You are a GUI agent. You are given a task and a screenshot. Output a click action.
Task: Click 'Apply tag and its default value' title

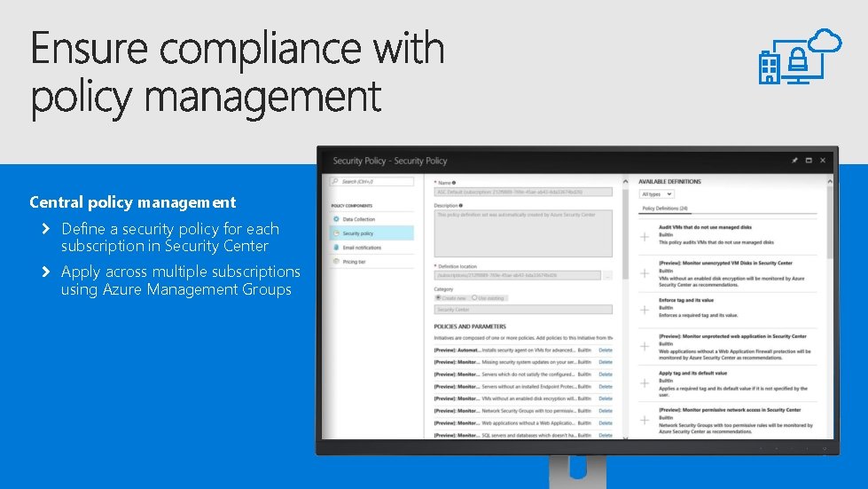[692, 374]
